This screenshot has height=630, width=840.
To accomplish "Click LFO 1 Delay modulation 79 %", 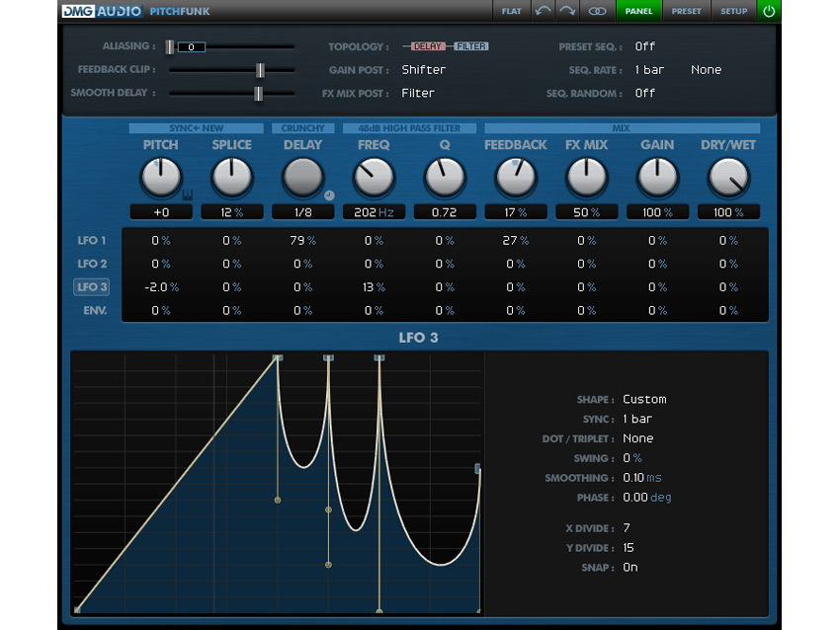I will [302, 241].
